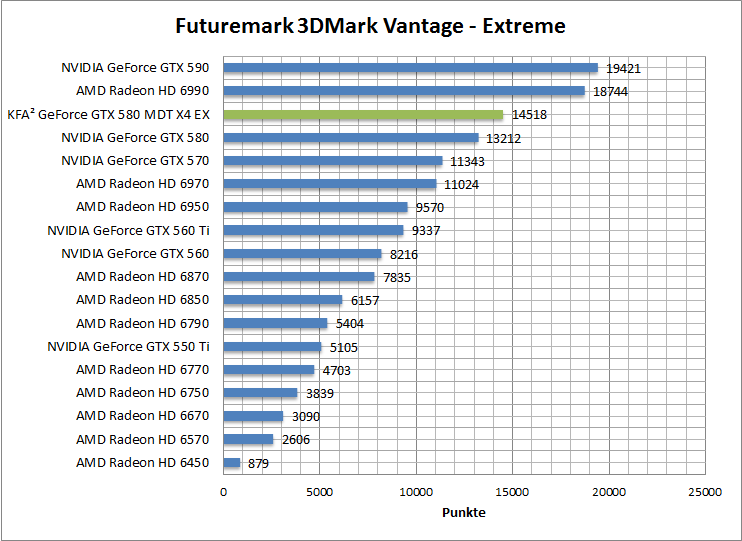This screenshot has width=742, height=541.
Task: Click the short bar for Radeon HD 6450
Action: (232, 462)
